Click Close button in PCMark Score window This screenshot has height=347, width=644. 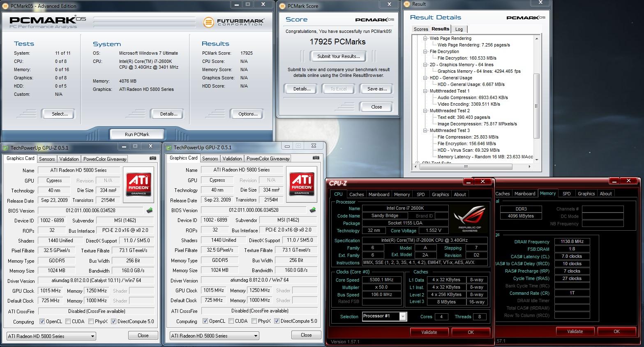376,107
